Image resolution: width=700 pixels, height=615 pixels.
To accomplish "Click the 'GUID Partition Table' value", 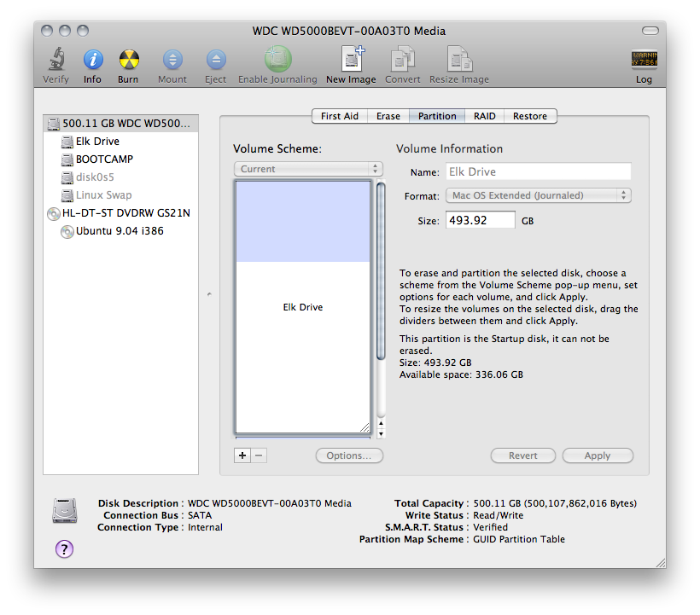I will 519,539.
